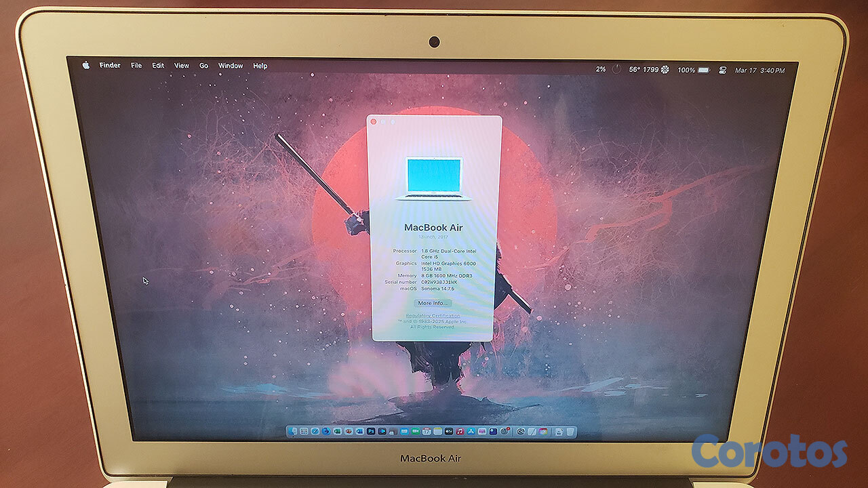This screenshot has width=868, height=488.
Task: Click the More Info... button
Action: (x=433, y=303)
